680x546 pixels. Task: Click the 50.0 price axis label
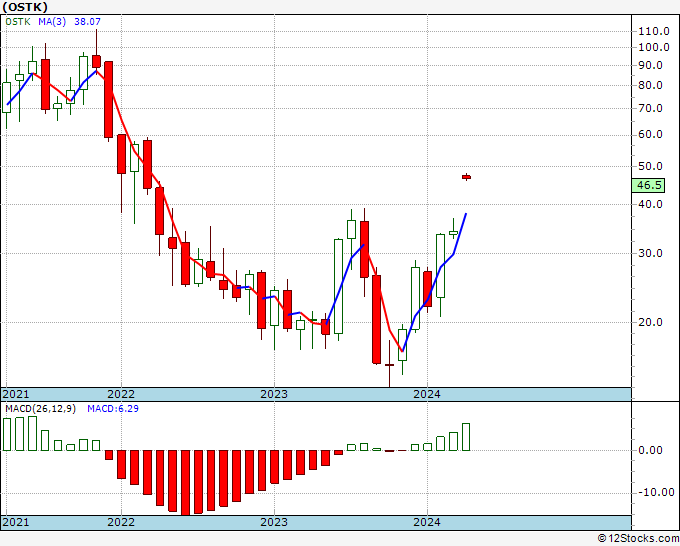(650, 166)
